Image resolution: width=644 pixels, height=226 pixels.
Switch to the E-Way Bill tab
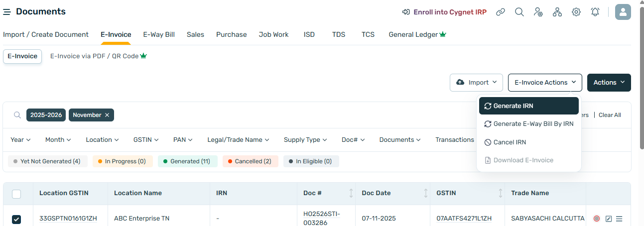159,34
